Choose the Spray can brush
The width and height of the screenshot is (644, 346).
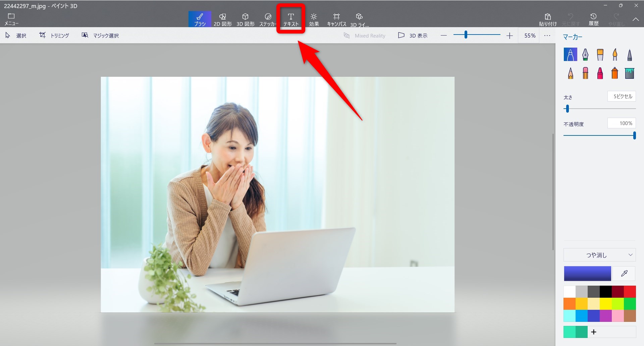pos(614,73)
